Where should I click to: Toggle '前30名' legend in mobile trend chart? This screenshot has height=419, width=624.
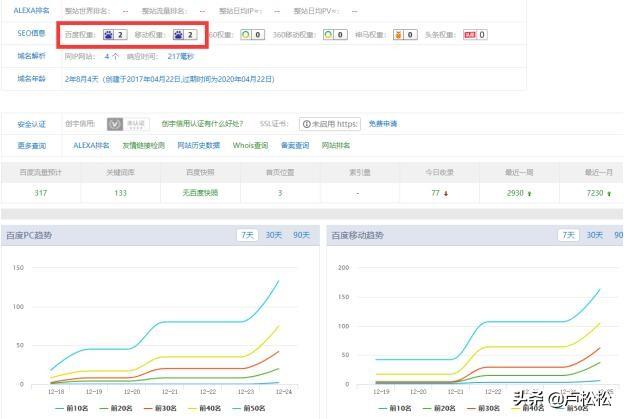click(x=483, y=408)
